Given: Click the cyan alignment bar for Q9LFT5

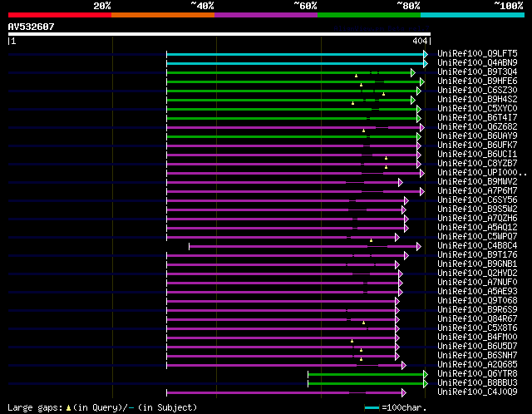Looking at the screenshot, I should [x=295, y=54].
